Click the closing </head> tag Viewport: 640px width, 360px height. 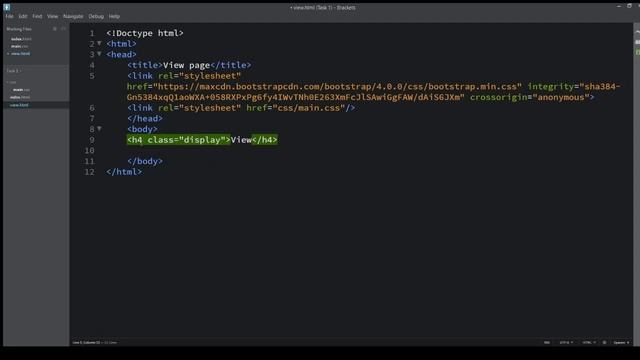pos(144,118)
